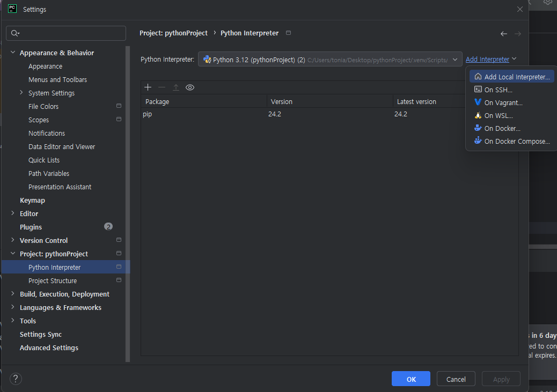Expand the Editor section

13,213
